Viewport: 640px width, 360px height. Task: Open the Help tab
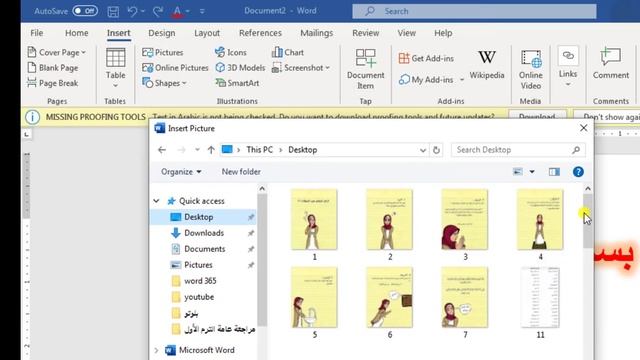(x=443, y=33)
